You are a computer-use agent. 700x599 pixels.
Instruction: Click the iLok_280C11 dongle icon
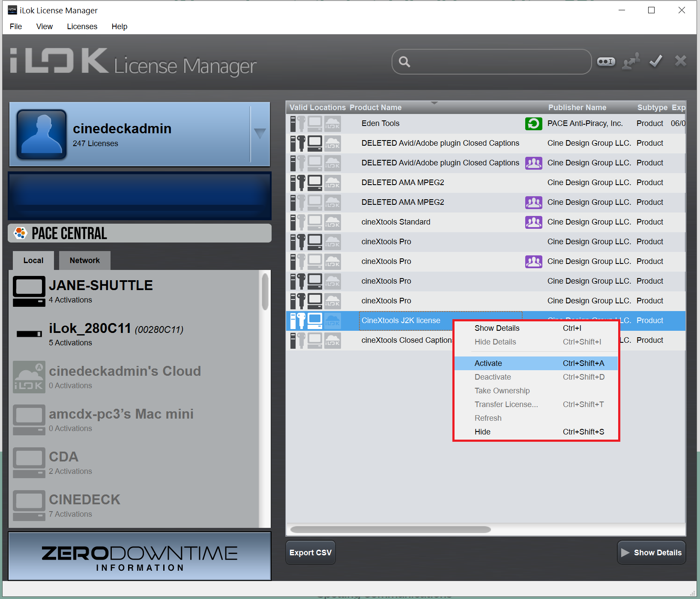[x=29, y=334]
